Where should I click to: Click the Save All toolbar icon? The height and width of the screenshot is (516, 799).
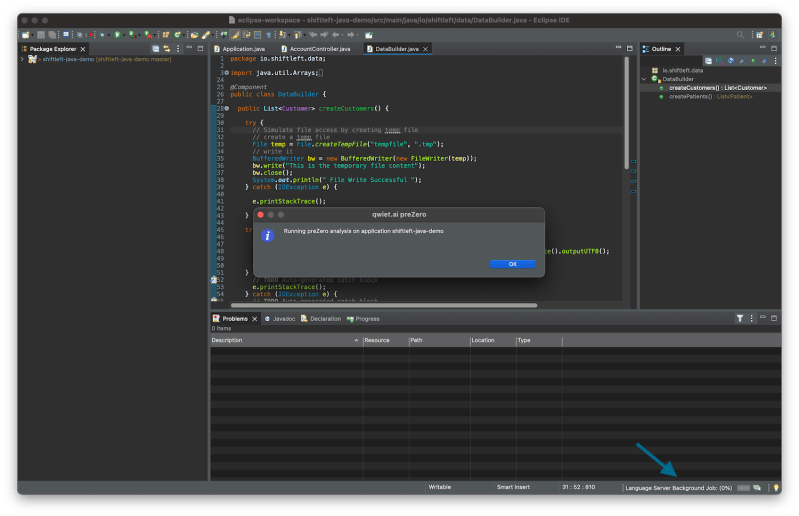point(52,35)
